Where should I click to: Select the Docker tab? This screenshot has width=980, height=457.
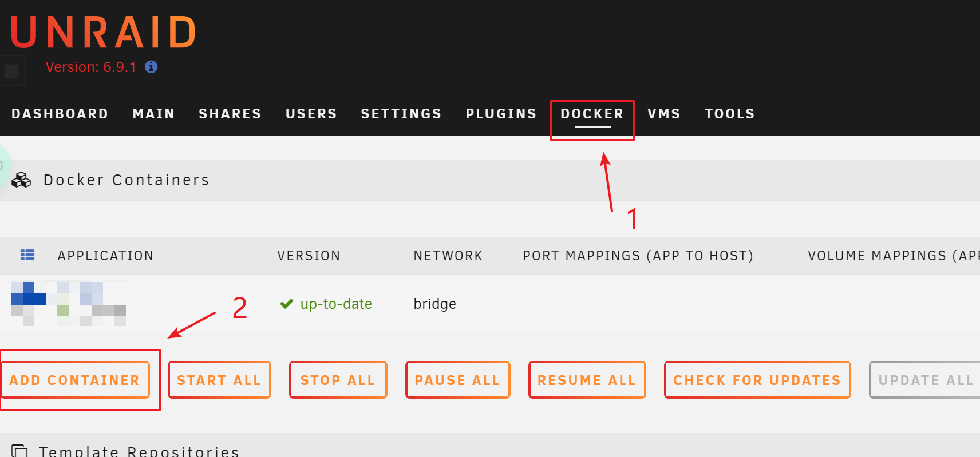592,114
